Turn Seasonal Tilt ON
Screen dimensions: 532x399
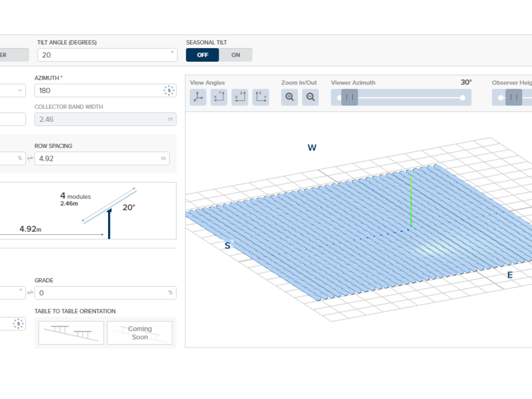pyautogui.click(x=235, y=55)
